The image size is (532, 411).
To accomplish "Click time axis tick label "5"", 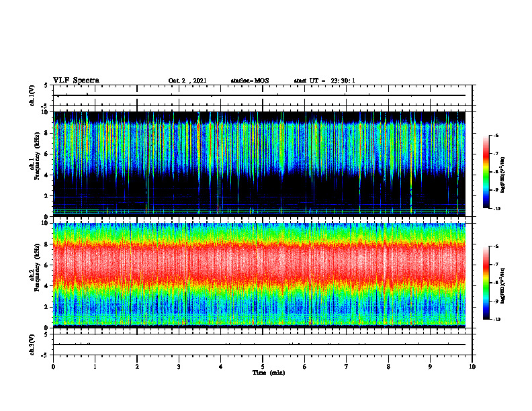I will [263, 367].
